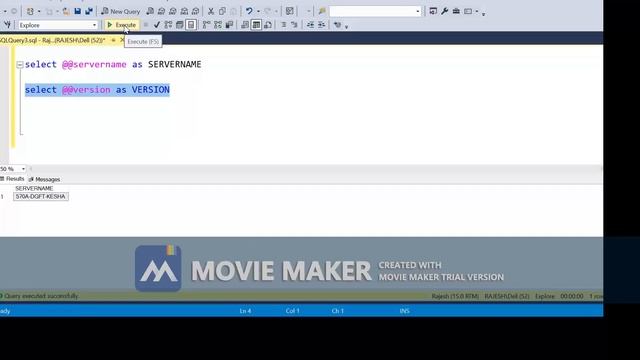This screenshot has width=640, height=360.
Task: Switch output to Results to Text
Action: coord(245,25)
